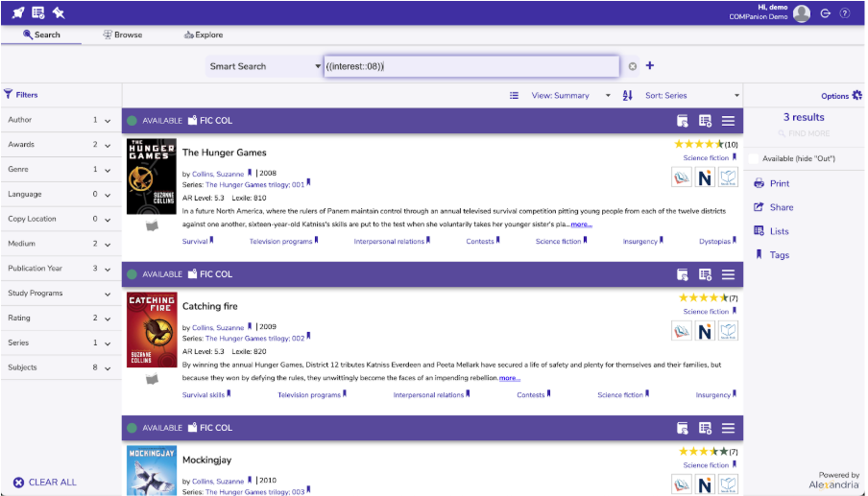Open hamburger menu on The Hunger Games bar
The width and height of the screenshot is (868, 496).
click(x=728, y=121)
